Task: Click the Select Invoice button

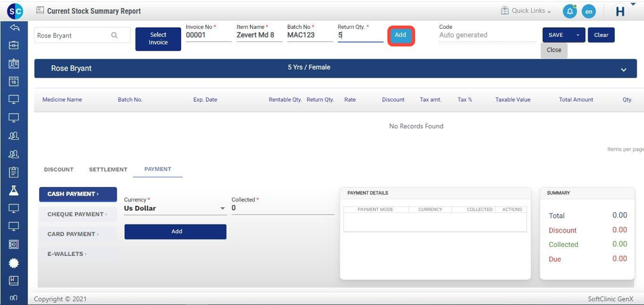Action: coord(158,39)
